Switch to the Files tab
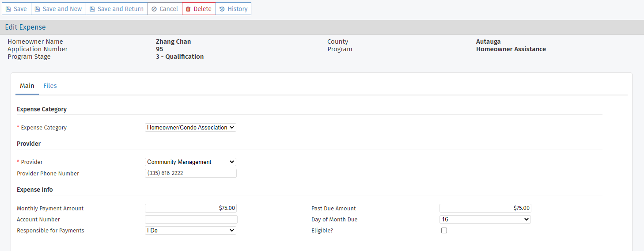644x251 pixels. point(50,86)
